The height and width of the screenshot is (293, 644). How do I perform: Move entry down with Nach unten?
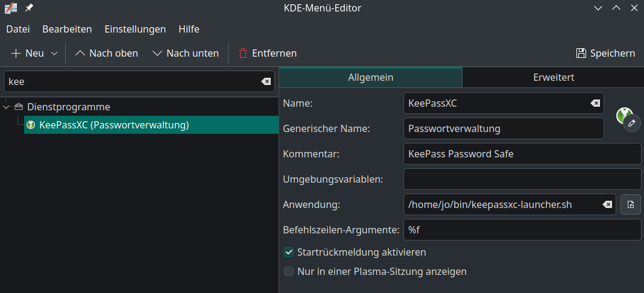tap(186, 53)
